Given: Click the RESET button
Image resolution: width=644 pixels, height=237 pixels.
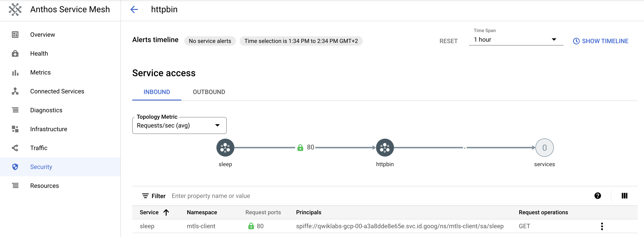Looking at the screenshot, I should tap(448, 41).
